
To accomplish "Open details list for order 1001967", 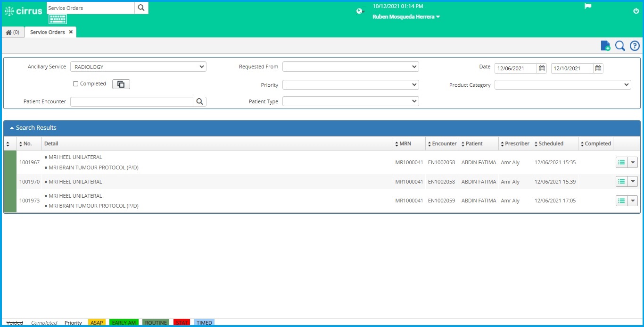I will coord(621,162).
